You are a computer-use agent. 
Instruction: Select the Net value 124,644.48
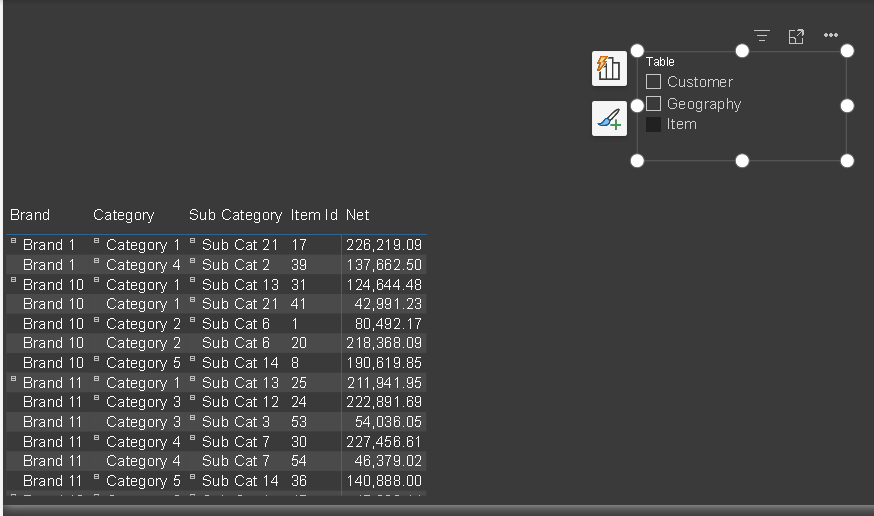tap(384, 285)
